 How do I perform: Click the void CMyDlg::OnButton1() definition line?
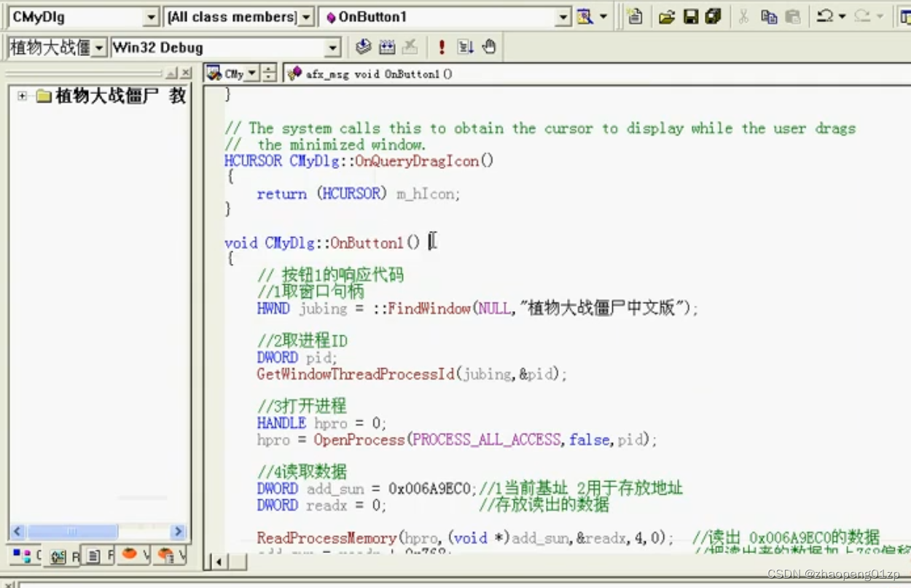[322, 243]
